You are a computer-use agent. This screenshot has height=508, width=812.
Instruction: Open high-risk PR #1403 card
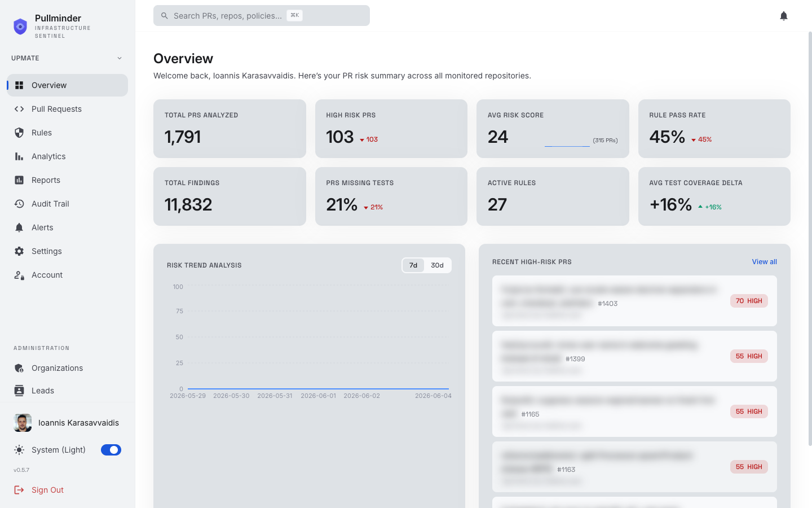coord(634,301)
